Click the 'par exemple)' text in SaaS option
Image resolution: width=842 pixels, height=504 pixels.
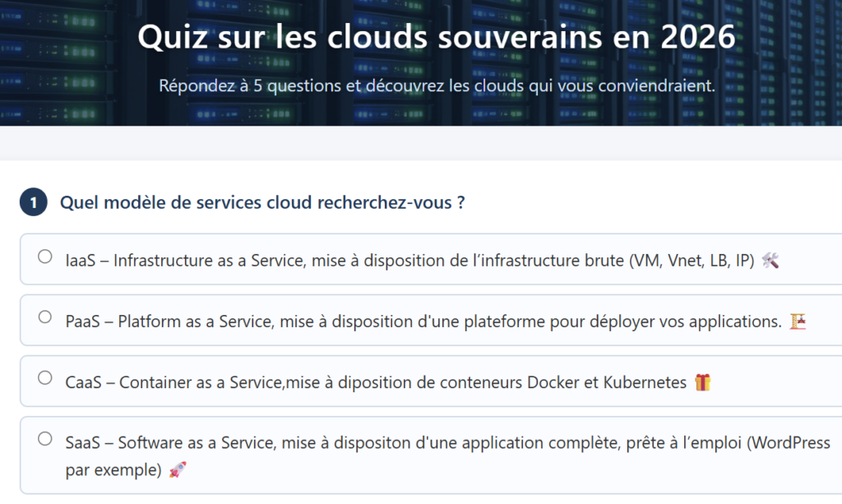click(x=113, y=470)
